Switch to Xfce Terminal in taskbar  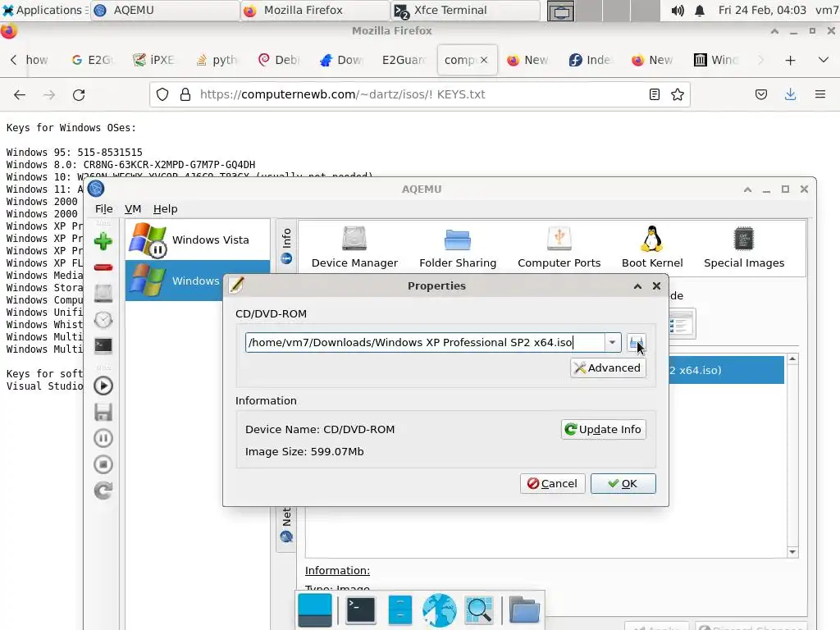(x=465, y=10)
